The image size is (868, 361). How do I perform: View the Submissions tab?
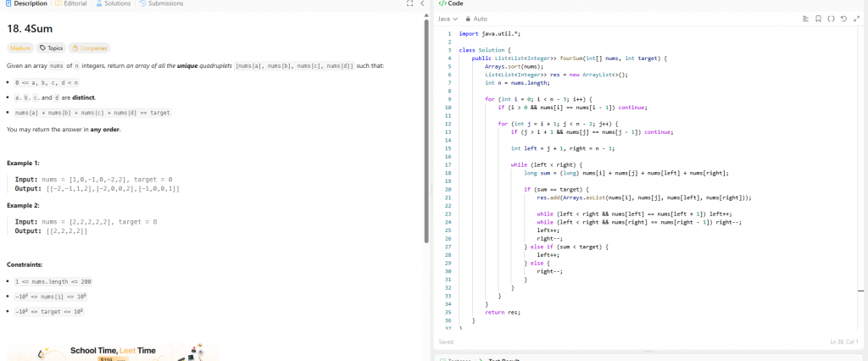(161, 3)
